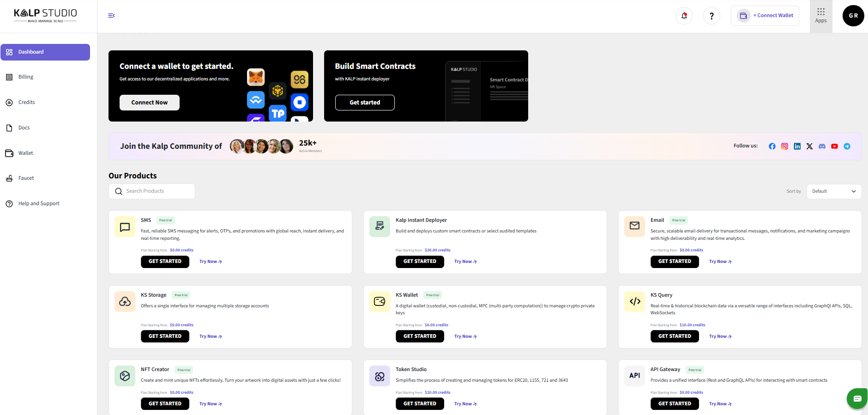Viewport: 868px width, 415px height.
Task: Expand the Sort by Default dropdown
Action: pos(833,191)
